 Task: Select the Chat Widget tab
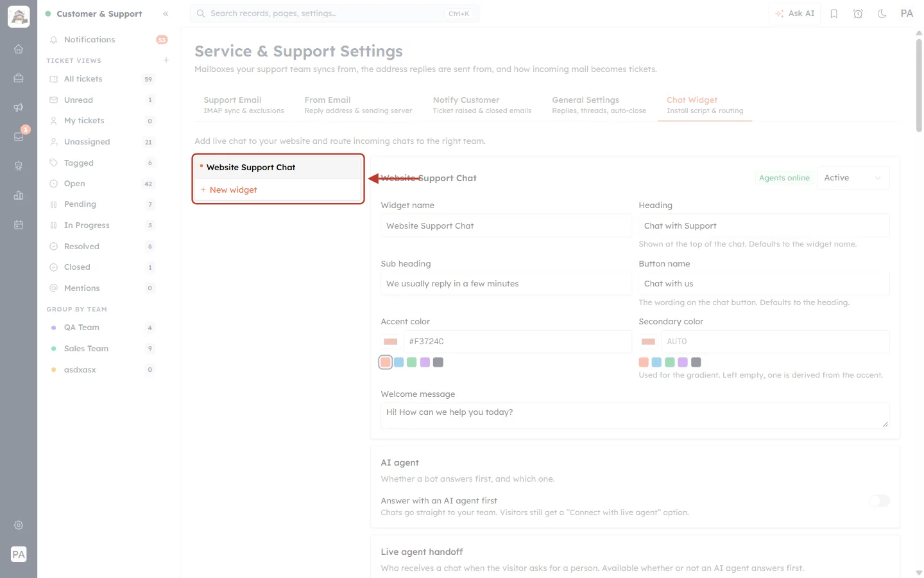tap(705, 105)
